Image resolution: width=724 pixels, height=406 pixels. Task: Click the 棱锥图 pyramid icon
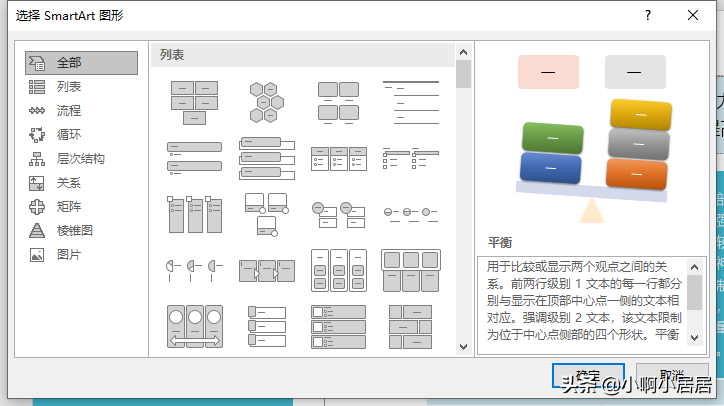point(37,230)
